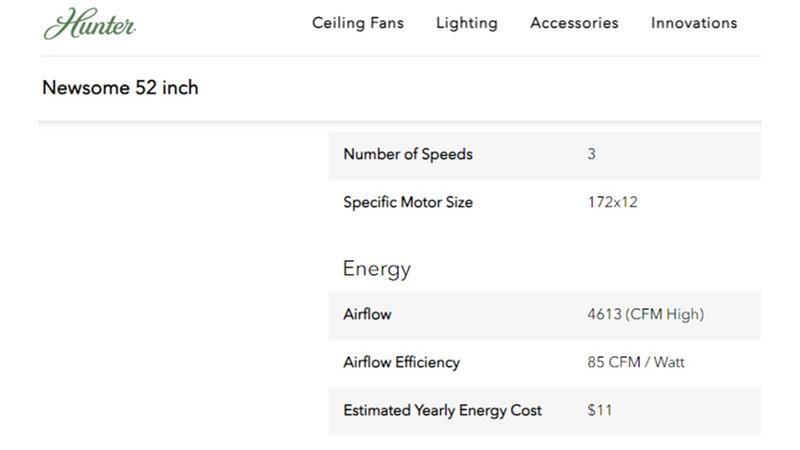Image resolution: width=800 pixels, height=450 pixels.
Task: Select Accessories in the navigation bar
Action: (x=574, y=23)
